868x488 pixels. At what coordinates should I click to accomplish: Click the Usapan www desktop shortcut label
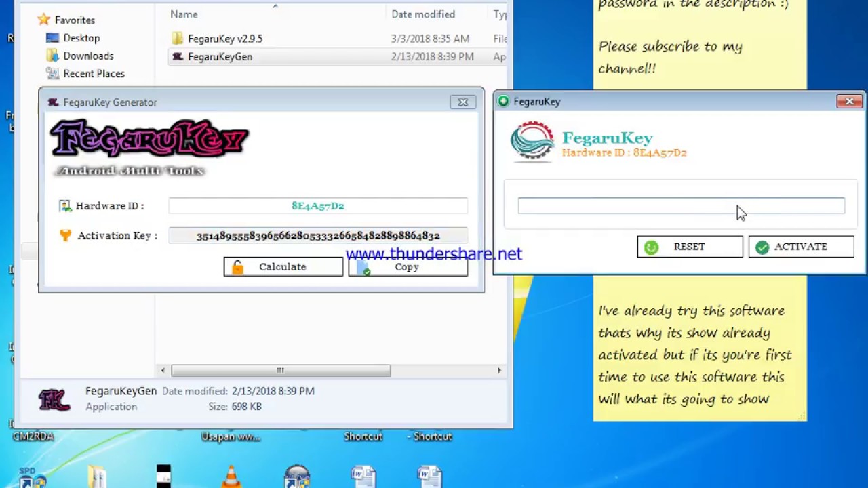click(x=231, y=436)
